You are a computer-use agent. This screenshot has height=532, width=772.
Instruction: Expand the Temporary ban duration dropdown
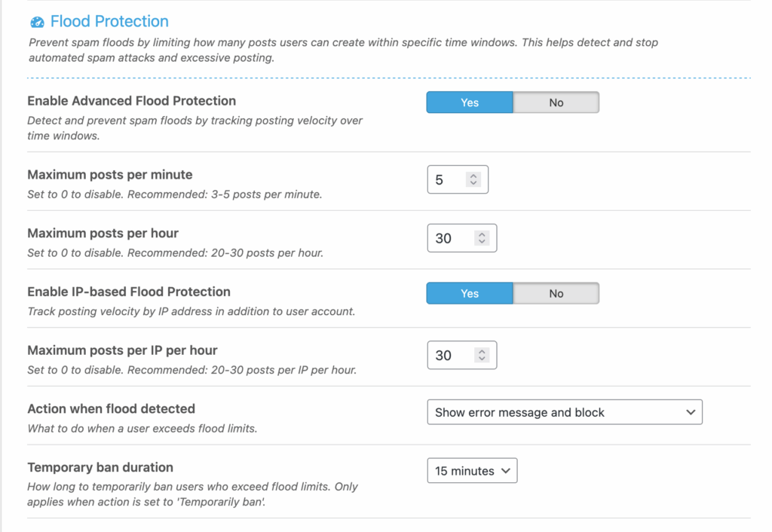pyautogui.click(x=472, y=471)
